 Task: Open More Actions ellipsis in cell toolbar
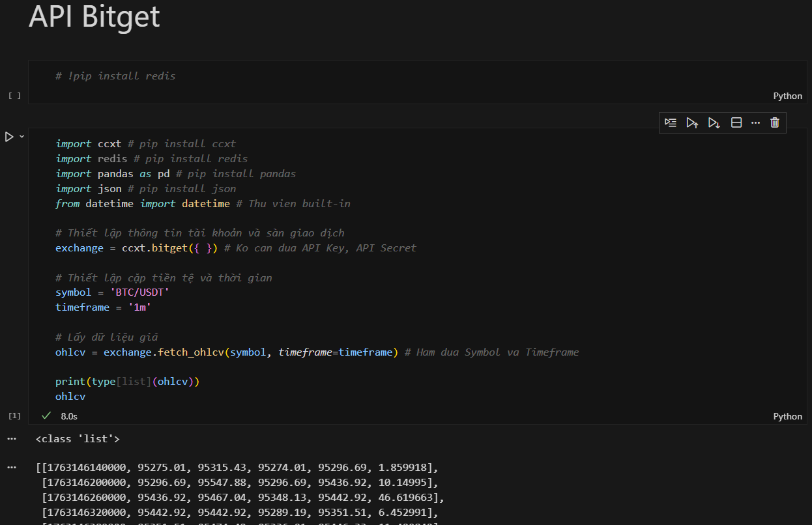click(755, 122)
